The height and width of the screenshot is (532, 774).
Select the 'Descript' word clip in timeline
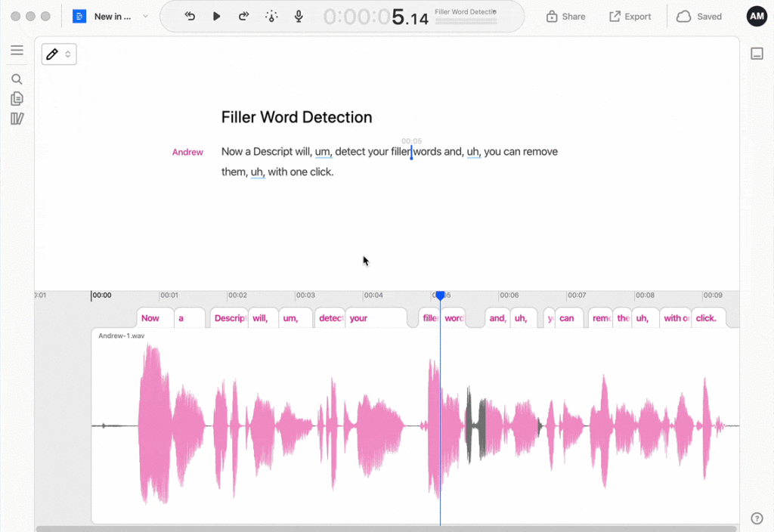point(229,318)
